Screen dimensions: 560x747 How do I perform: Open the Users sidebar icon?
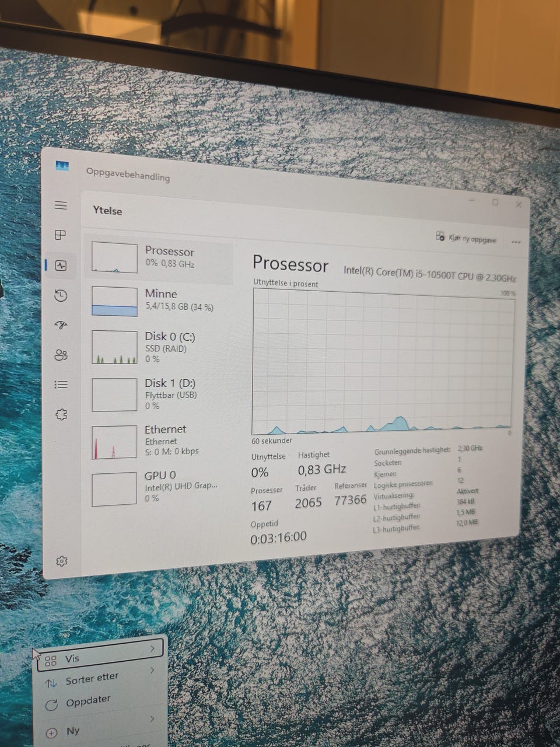pyautogui.click(x=61, y=355)
